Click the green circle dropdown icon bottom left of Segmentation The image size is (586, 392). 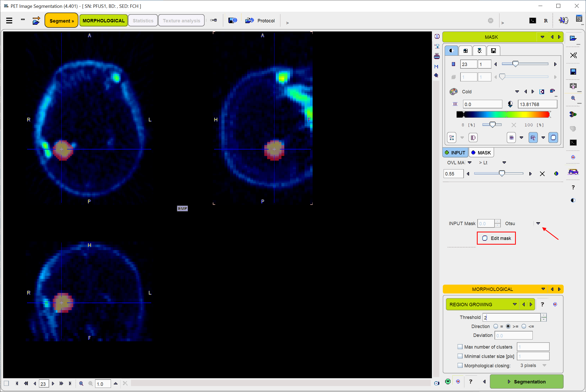(x=448, y=381)
